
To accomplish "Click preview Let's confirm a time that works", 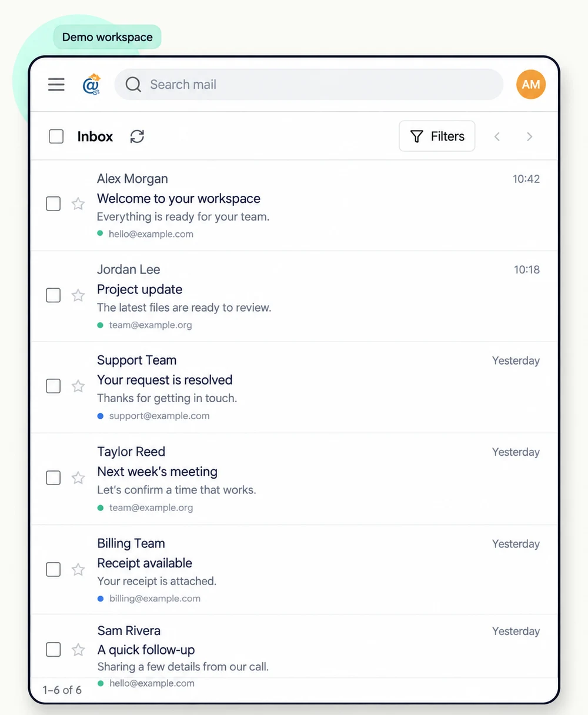I will 176,490.
